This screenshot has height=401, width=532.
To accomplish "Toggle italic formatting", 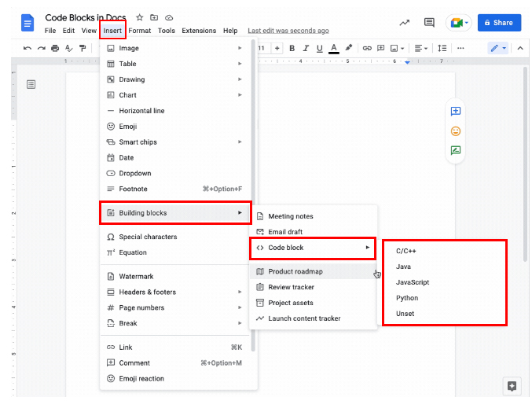I will coord(306,48).
